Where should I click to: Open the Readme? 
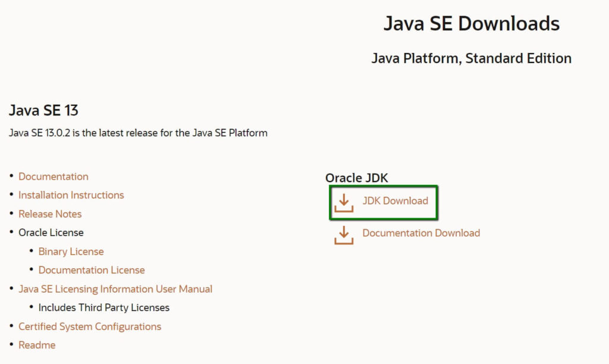click(x=37, y=344)
